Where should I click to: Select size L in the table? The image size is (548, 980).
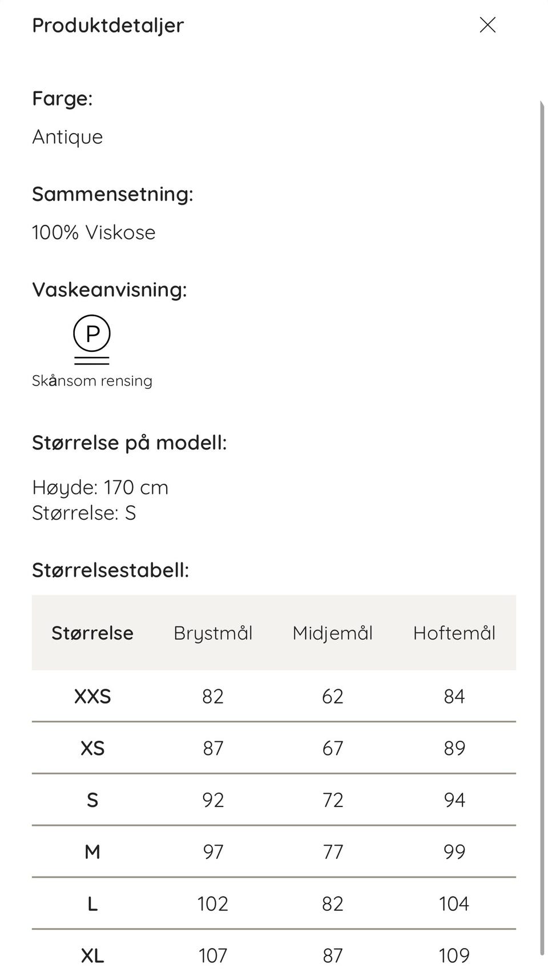[93, 903]
